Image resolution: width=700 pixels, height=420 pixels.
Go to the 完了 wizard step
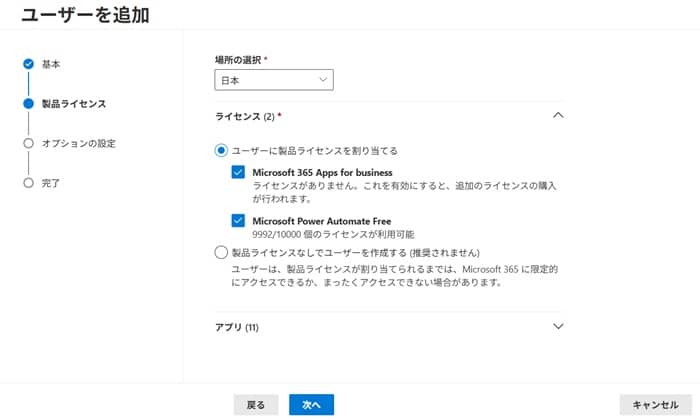pos(51,183)
